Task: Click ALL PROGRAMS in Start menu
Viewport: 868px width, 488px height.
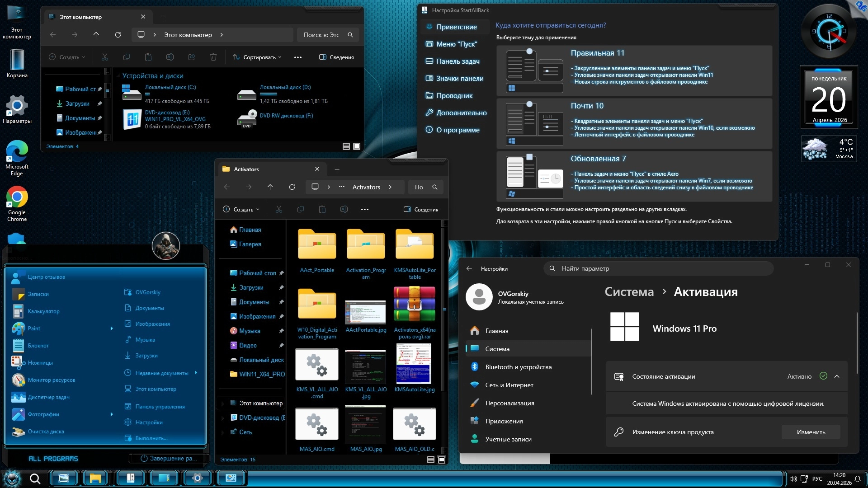Action: tap(53, 459)
